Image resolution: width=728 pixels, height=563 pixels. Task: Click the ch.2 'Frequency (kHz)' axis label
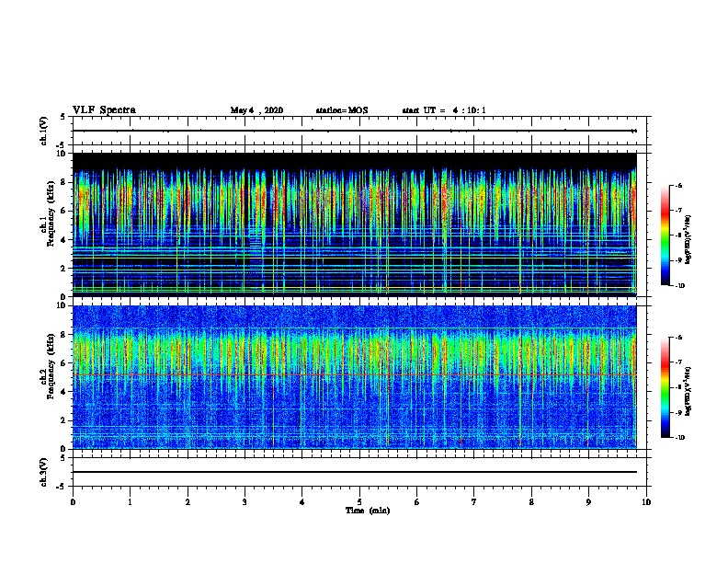point(51,366)
